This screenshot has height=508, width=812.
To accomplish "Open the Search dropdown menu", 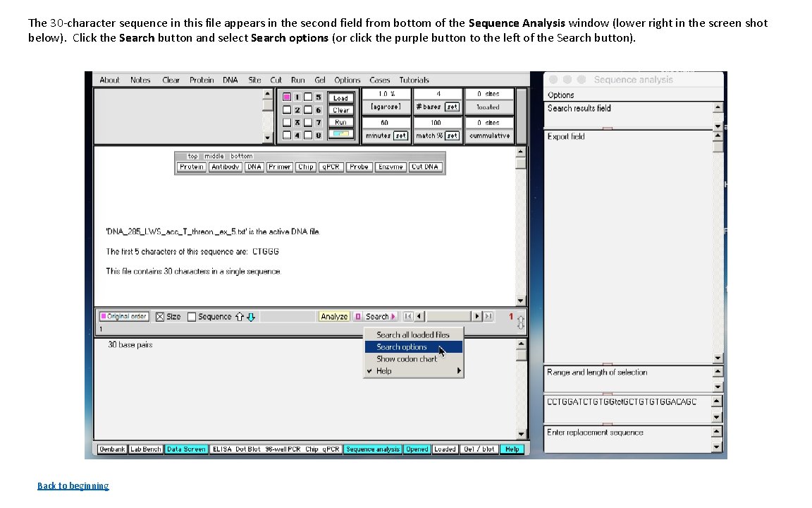I will point(376,316).
